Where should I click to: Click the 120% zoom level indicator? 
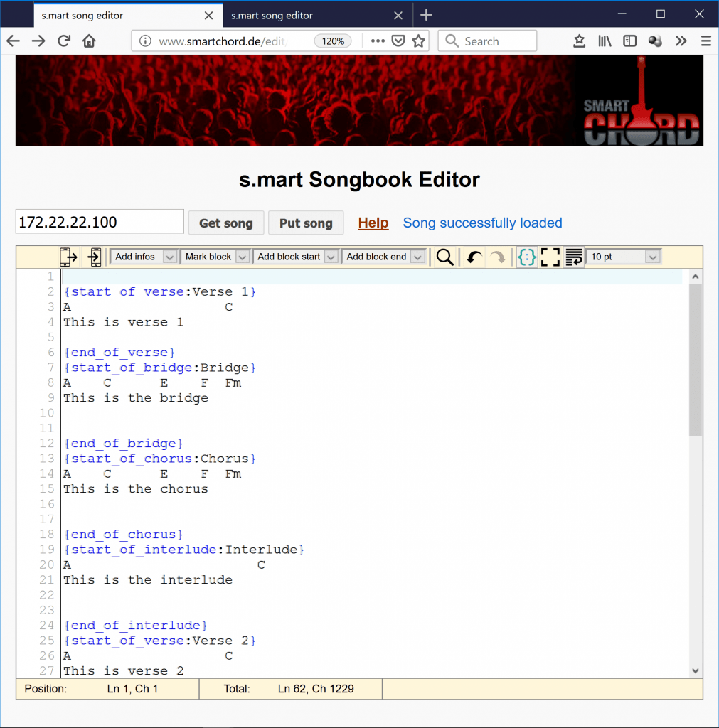tap(333, 41)
